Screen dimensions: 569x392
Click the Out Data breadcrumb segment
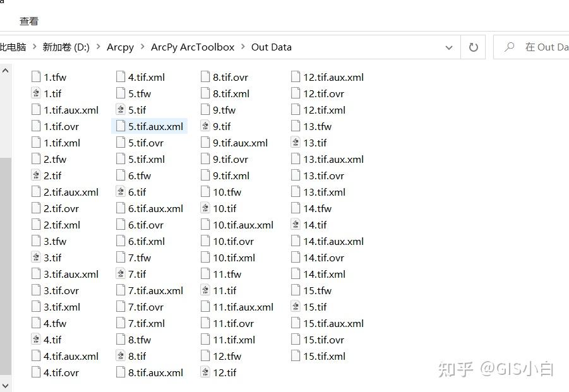[x=272, y=47]
